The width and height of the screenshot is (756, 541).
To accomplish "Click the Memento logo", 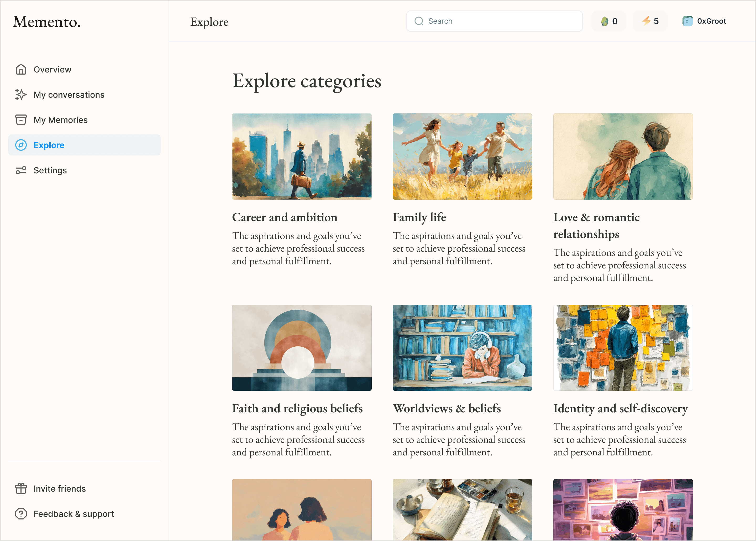I will tap(47, 22).
